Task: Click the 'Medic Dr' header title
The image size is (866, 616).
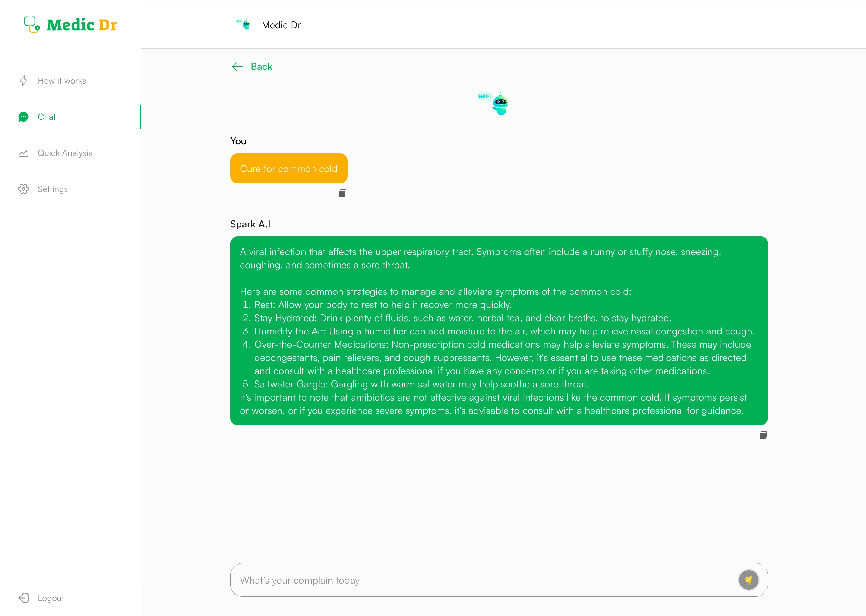Action: coord(281,25)
